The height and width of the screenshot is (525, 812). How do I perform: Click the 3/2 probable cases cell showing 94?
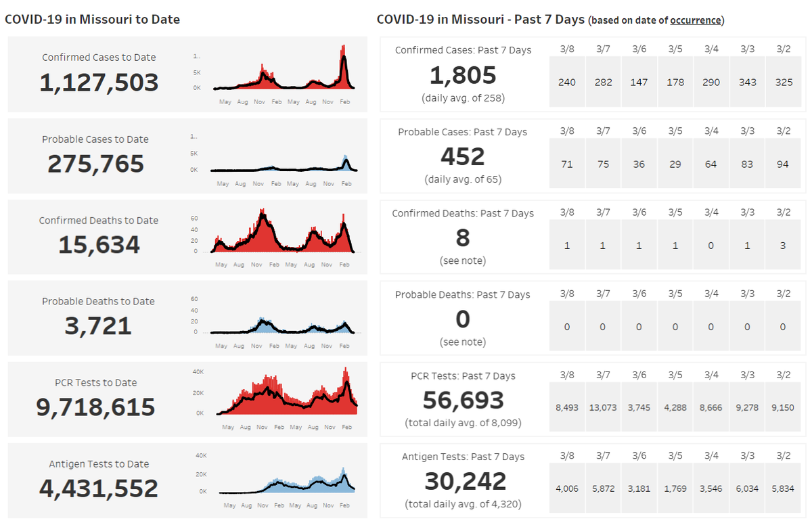[x=783, y=164]
